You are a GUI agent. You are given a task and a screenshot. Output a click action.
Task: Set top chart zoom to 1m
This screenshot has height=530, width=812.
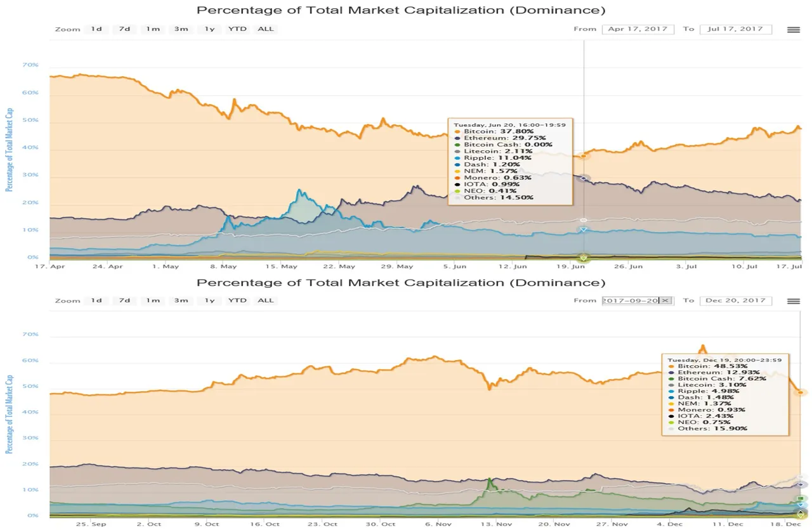coord(152,29)
